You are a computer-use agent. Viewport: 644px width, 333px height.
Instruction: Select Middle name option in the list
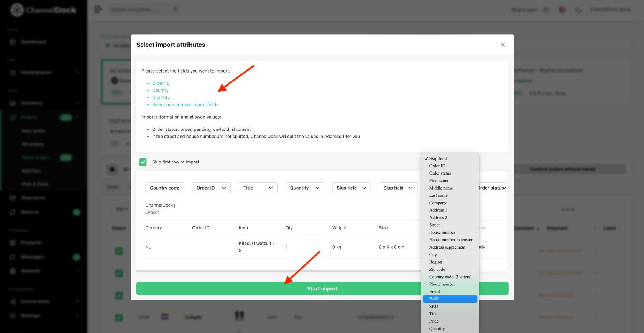point(450,188)
